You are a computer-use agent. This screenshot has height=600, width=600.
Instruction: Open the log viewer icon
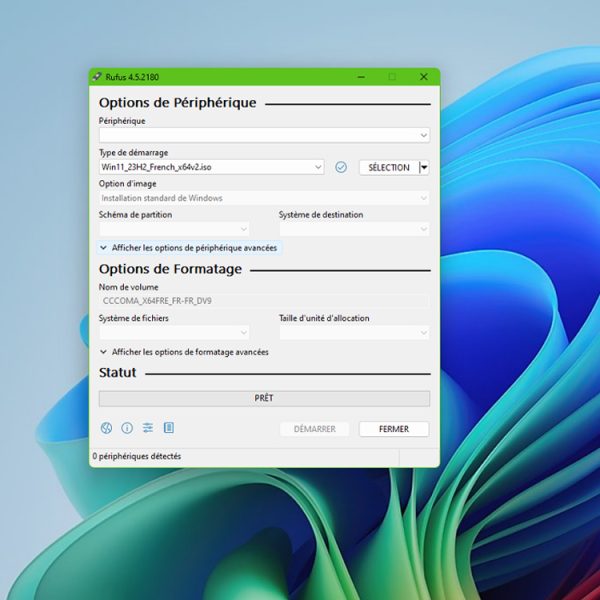tap(169, 428)
